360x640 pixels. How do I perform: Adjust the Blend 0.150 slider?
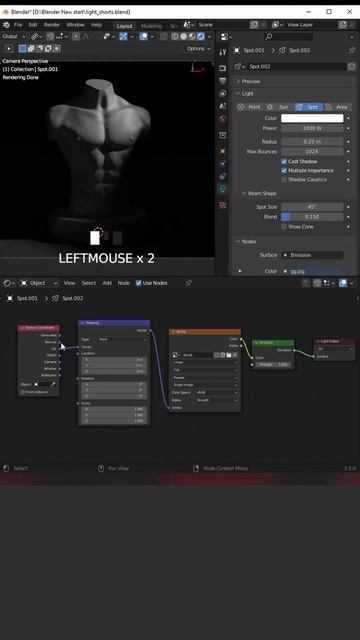tap(312, 217)
